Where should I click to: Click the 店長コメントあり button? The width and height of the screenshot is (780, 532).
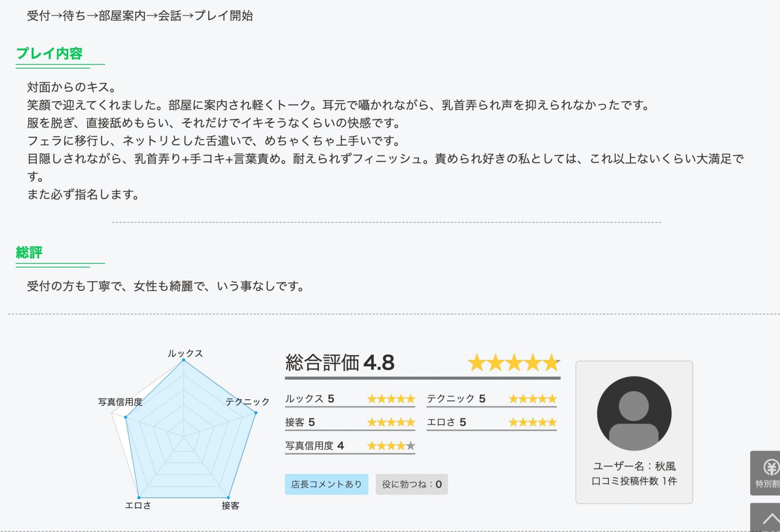click(327, 484)
